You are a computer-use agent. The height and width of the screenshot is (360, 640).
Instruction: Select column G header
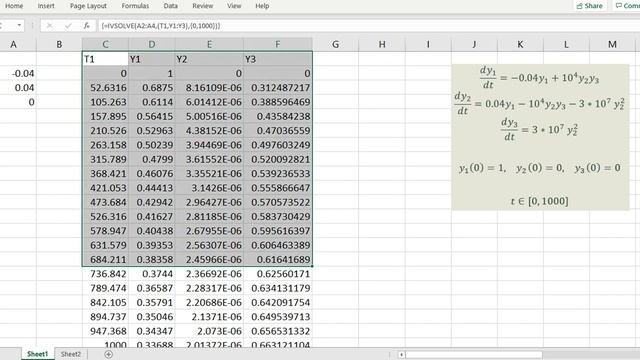tap(336, 44)
